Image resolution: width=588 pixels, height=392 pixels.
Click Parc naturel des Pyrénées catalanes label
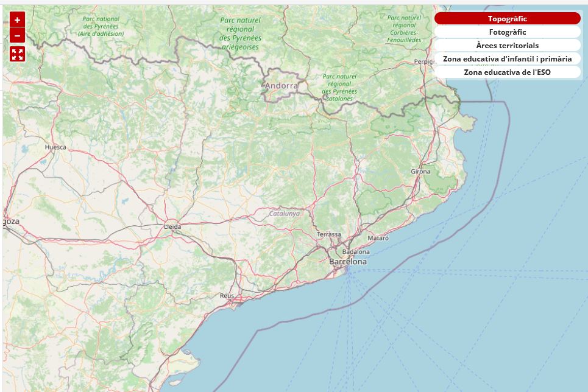[339, 87]
